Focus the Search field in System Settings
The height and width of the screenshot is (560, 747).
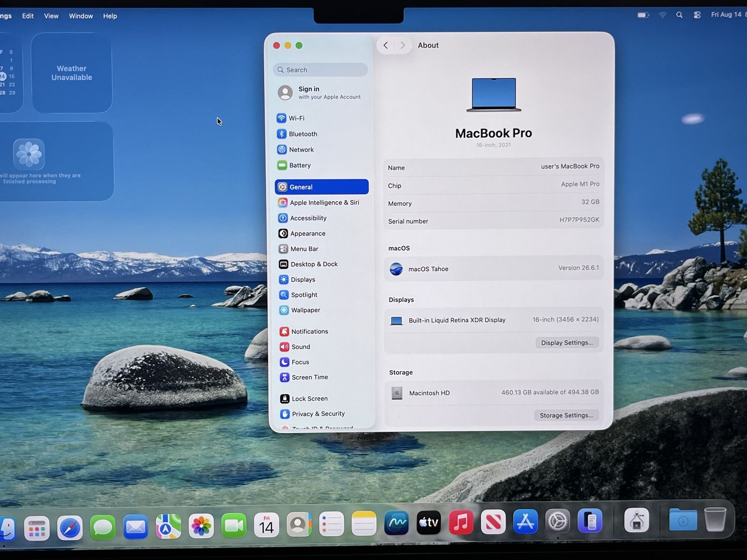click(321, 70)
